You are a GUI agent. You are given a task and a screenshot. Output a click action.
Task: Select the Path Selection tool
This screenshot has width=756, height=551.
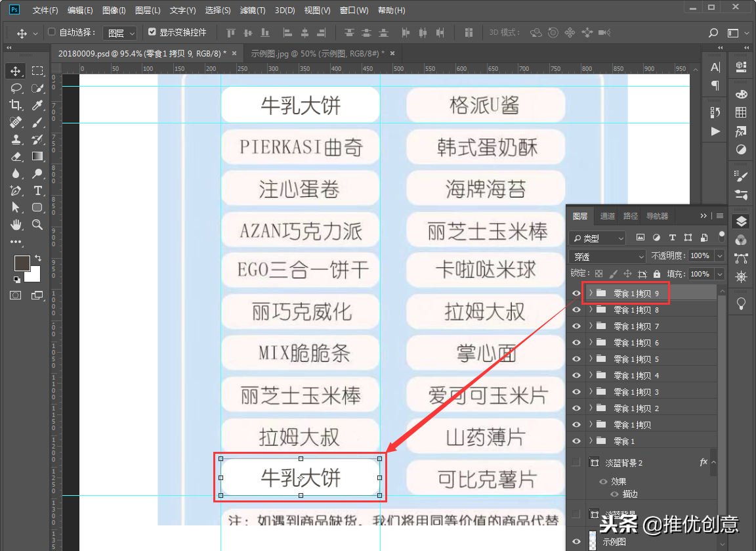(x=16, y=208)
